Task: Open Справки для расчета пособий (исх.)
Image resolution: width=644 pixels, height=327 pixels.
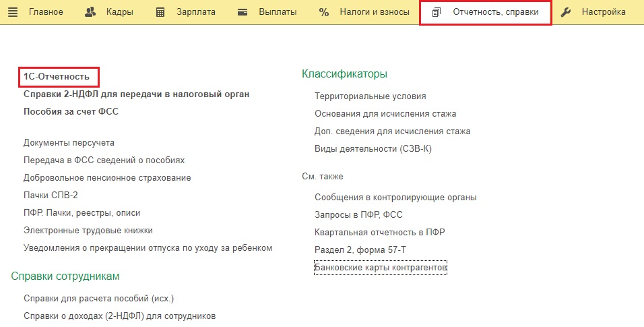Action: pos(98,299)
